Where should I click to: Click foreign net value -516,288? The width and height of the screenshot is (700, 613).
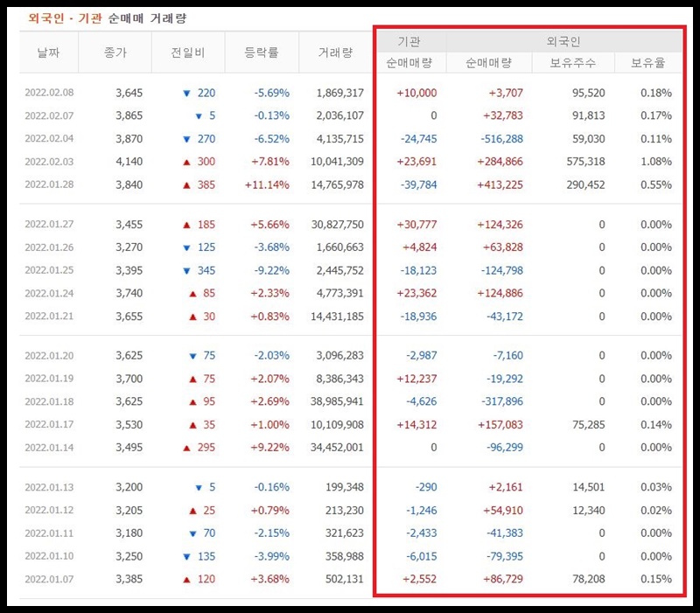(501, 139)
